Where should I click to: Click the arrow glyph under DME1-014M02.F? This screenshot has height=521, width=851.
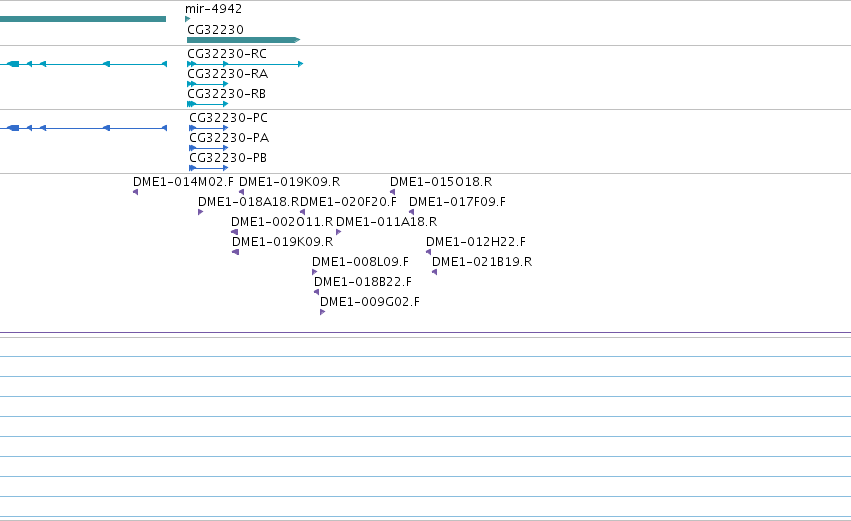click(136, 192)
